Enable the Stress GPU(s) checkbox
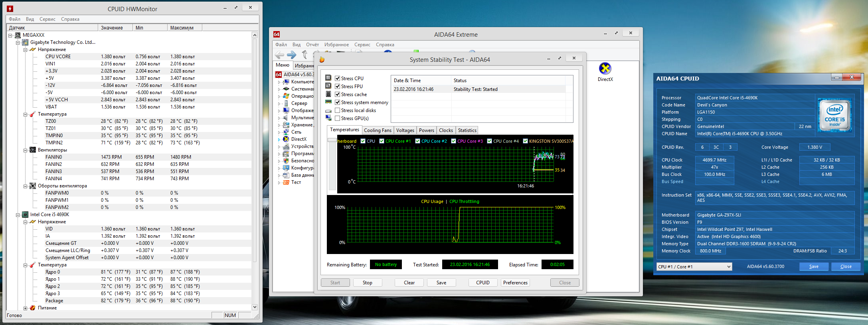This screenshot has width=868, height=325. 338,118
